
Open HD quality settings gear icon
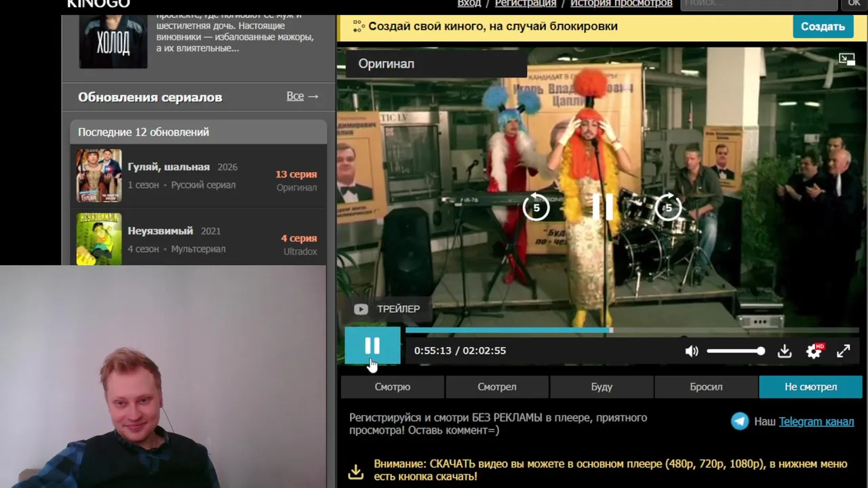(814, 351)
